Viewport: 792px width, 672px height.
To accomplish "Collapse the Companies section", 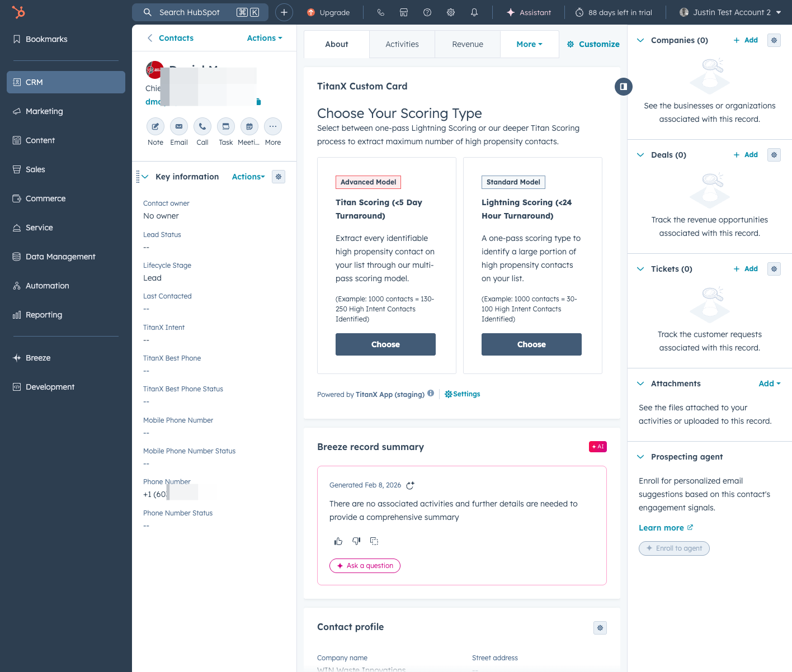I will pyautogui.click(x=640, y=40).
